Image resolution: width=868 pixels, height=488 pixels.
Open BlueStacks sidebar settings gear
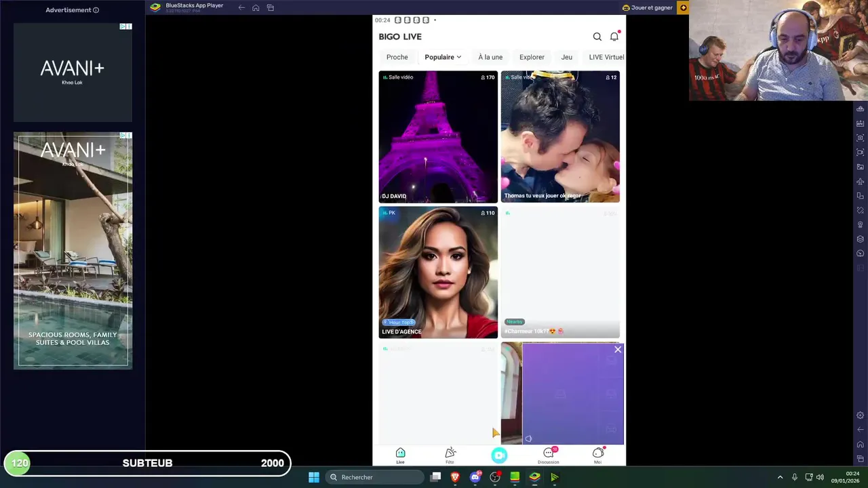(861, 415)
